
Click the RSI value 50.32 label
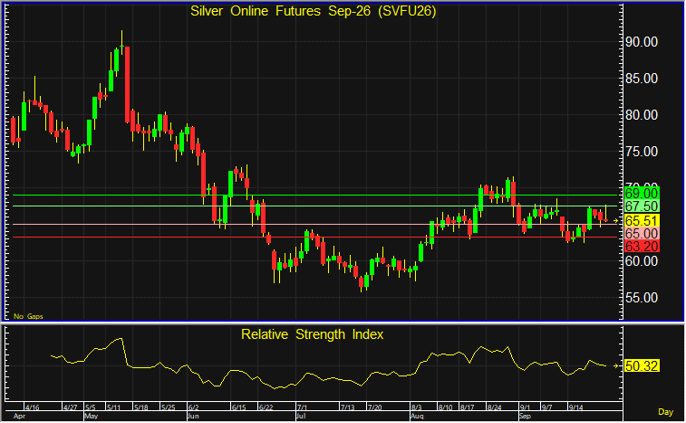click(x=641, y=366)
